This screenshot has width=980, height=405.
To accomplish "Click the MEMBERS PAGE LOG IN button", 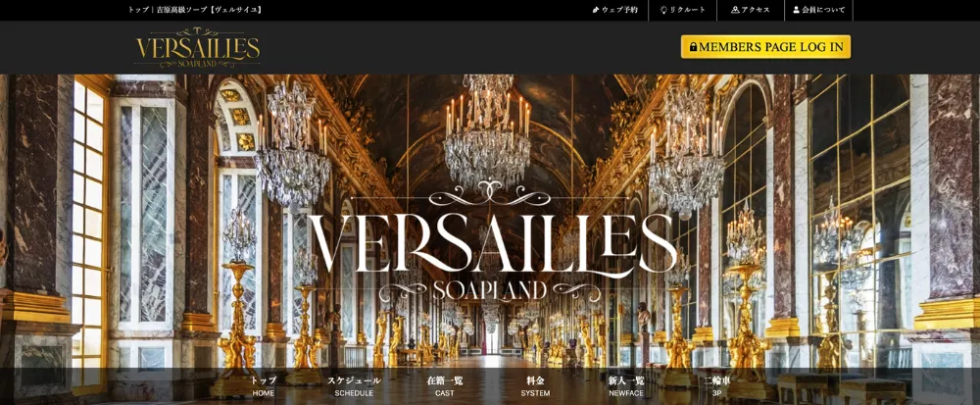I will click(765, 47).
